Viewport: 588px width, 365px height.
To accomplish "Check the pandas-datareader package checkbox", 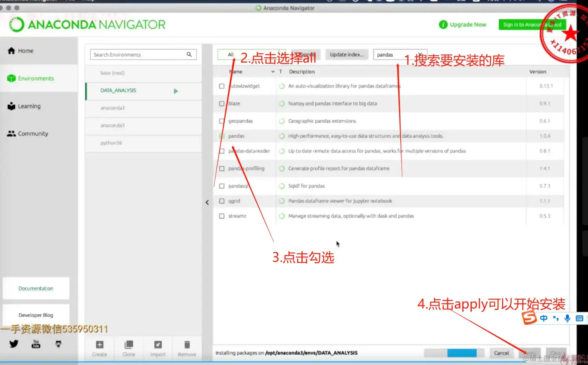I will [222, 151].
